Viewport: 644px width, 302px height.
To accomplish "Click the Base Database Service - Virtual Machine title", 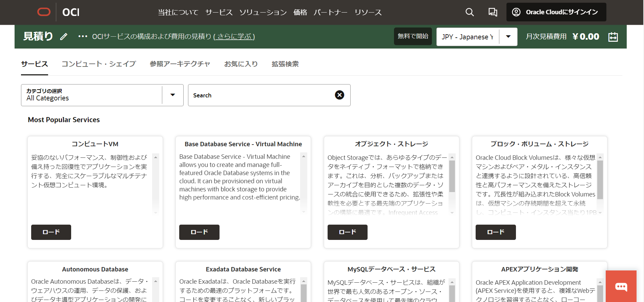I will 243,144.
